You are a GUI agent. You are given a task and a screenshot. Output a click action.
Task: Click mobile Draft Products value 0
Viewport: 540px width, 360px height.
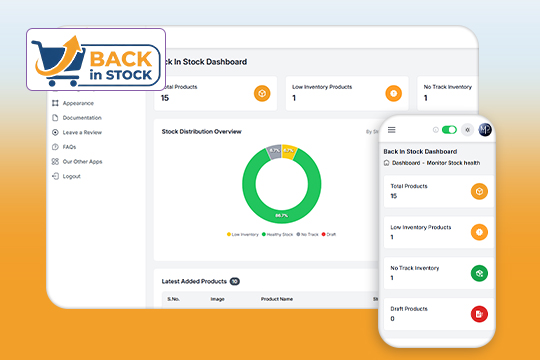click(392, 319)
